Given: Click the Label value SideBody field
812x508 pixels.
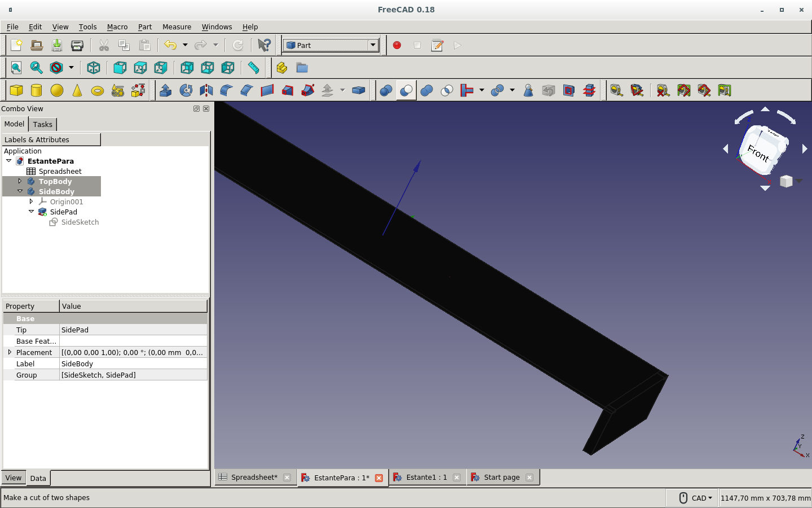Looking at the screenshot, I should pos(134,364).
